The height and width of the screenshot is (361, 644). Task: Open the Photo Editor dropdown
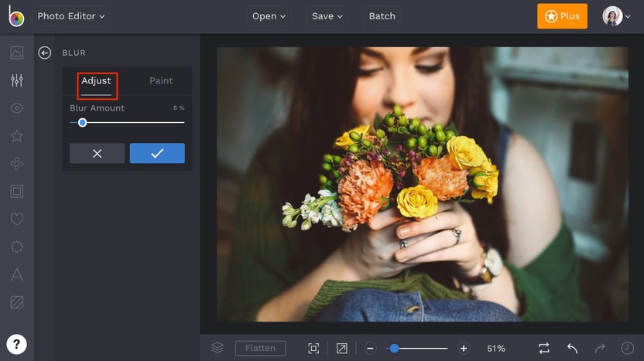point(70,16)
